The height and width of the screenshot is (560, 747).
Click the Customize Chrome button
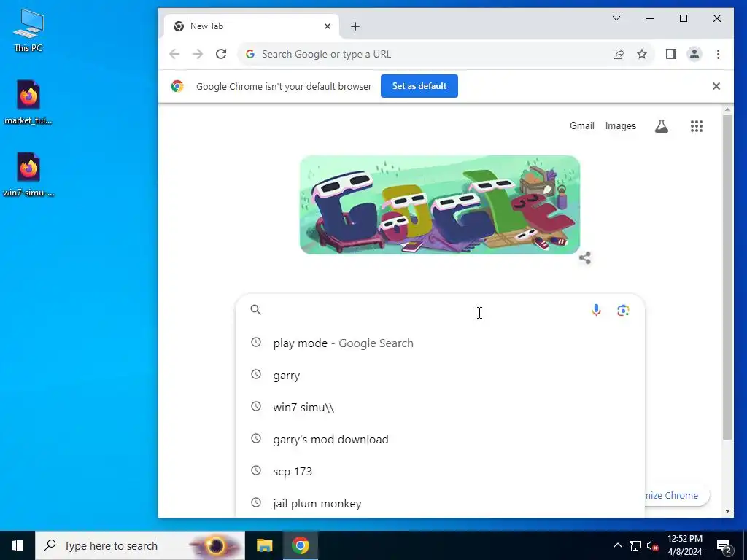676,495
